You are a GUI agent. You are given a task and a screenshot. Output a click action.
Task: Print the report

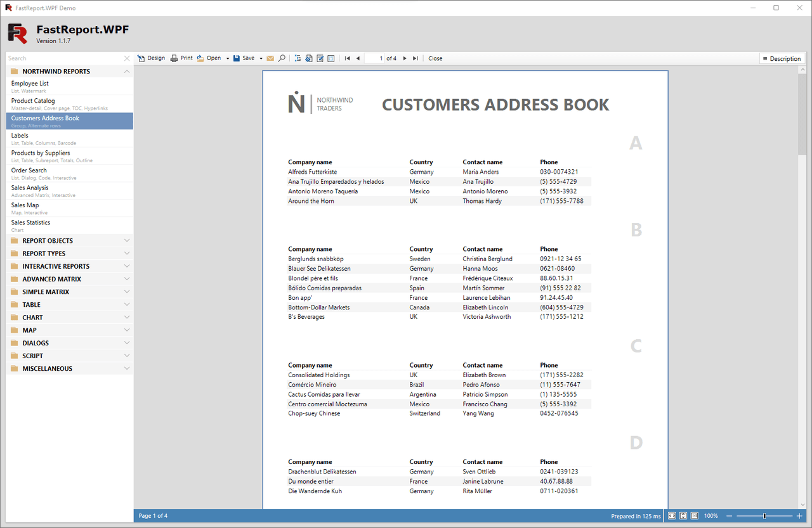[x=181, y=58]
